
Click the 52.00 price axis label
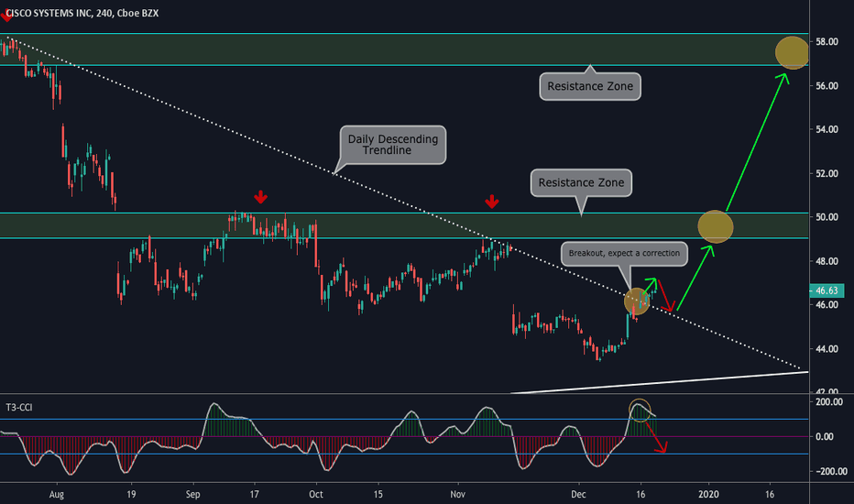(827, 174)
